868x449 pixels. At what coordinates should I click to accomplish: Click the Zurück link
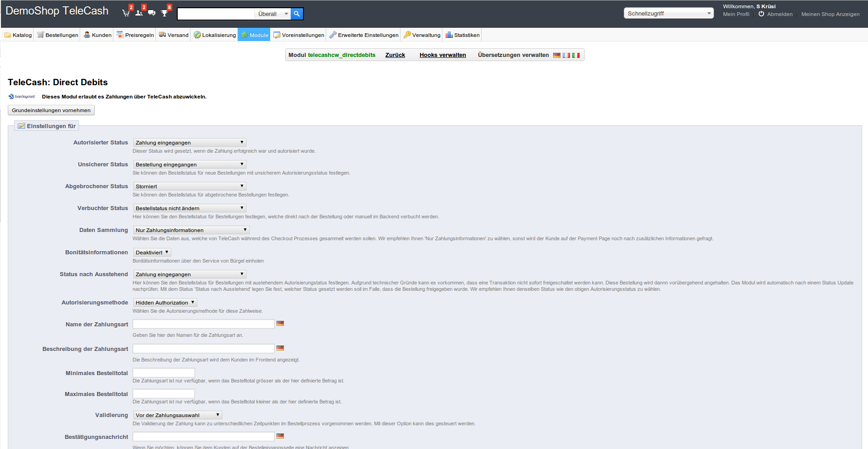tap(395, 55)
